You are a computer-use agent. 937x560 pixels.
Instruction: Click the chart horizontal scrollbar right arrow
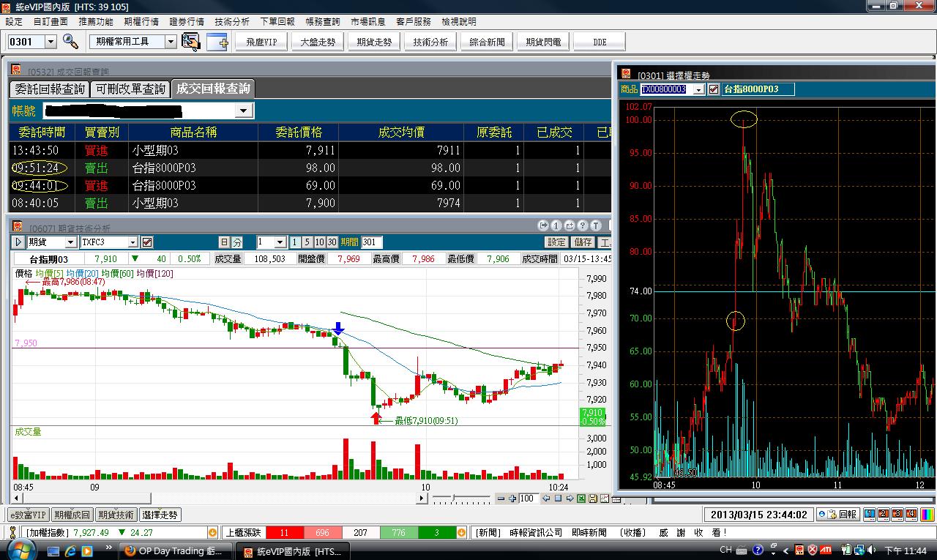click(x=422, y=499)
